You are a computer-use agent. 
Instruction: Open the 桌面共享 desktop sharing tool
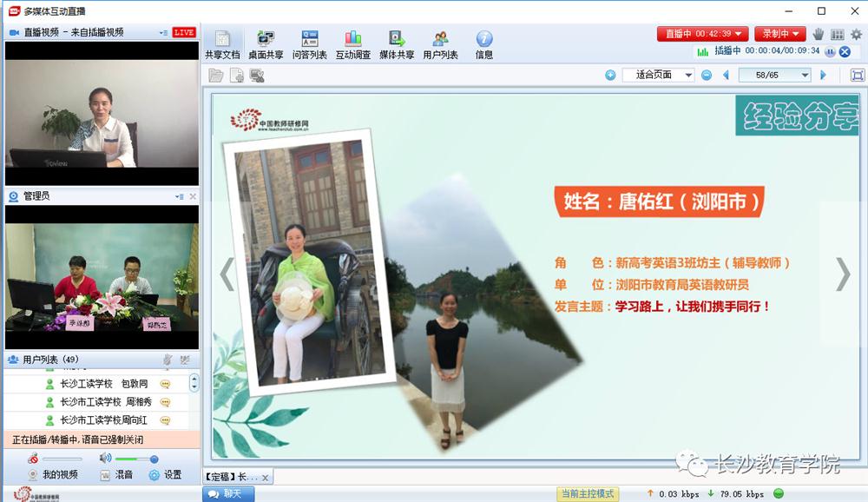pos(266,44)
